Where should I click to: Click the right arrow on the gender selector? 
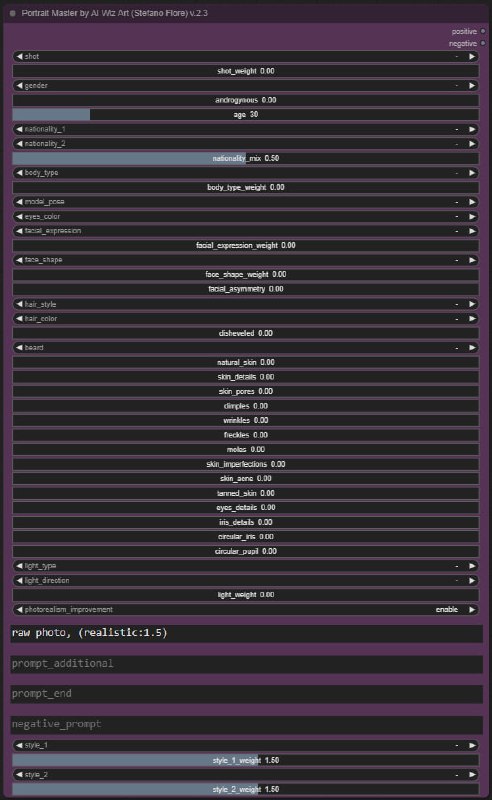click(472, 85)
